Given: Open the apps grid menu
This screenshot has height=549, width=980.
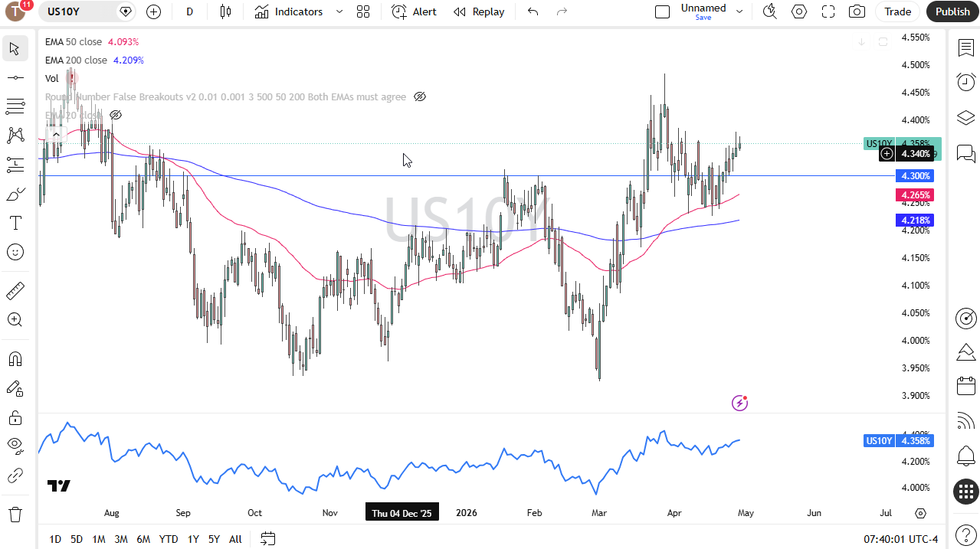Looking at the screenshot, I should [x=965, y=492].
